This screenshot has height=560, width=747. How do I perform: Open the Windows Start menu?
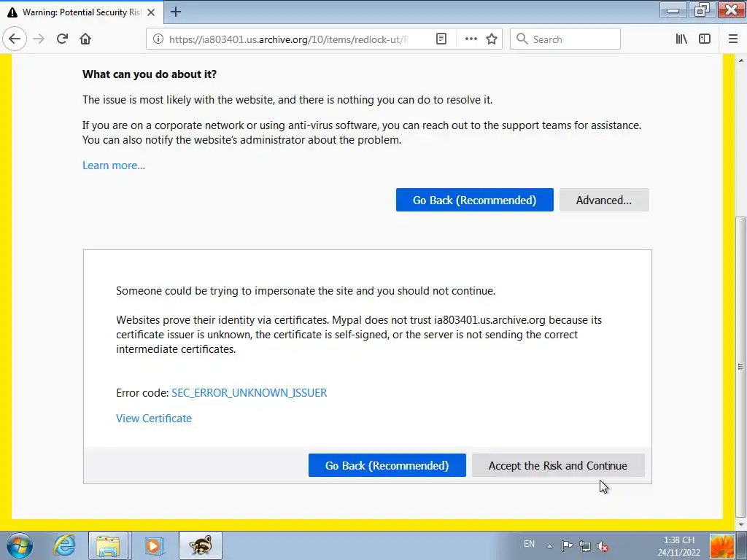19,545
